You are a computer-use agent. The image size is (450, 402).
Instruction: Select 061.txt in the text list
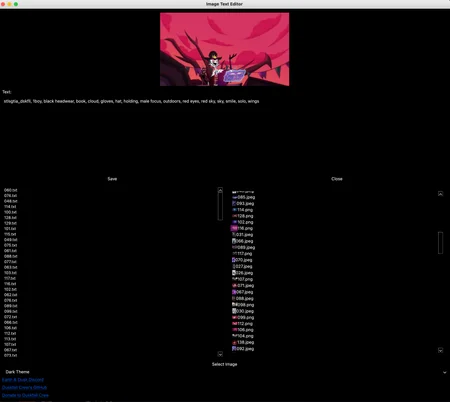coord(10,251)
